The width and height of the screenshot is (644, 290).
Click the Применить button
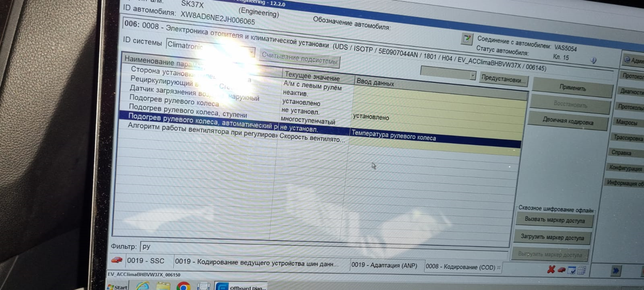pyautogui.click(x=572, y=87)
